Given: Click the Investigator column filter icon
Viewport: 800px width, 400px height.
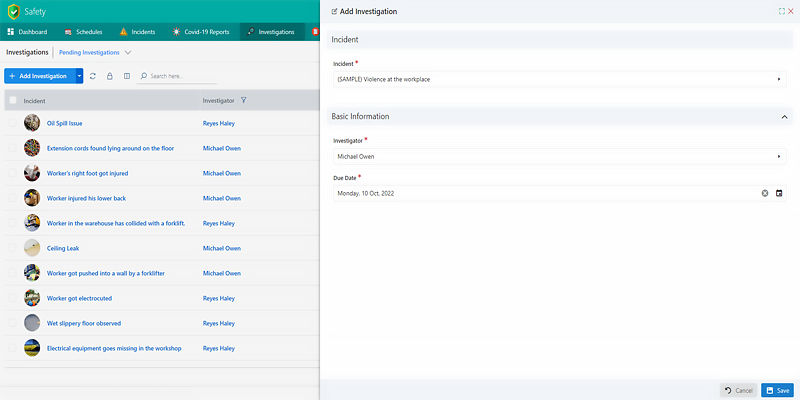Looking at the screenshot, I should 244,100.
